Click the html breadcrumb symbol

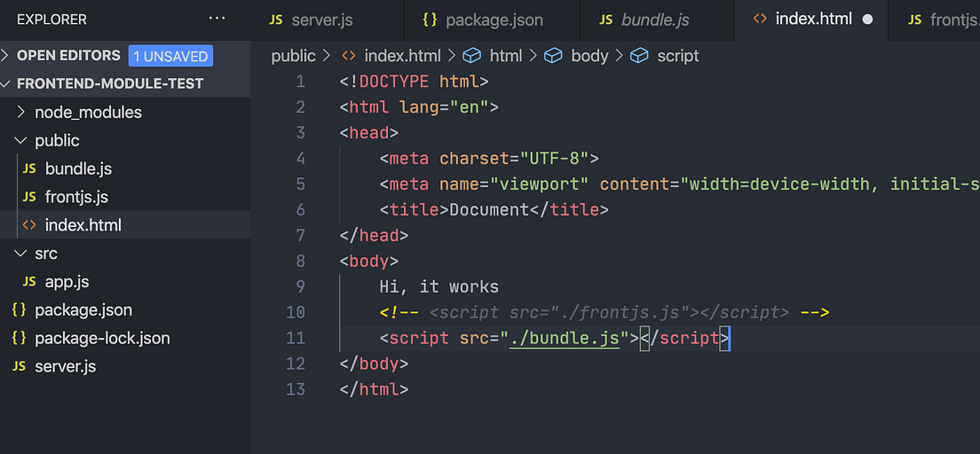tap(506, 56)
